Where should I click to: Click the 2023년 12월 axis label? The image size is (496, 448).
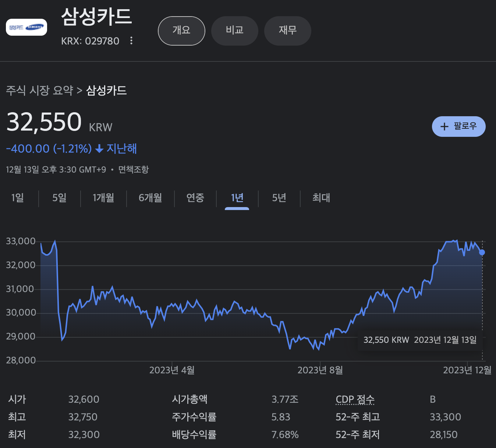(x=467, y=370)
